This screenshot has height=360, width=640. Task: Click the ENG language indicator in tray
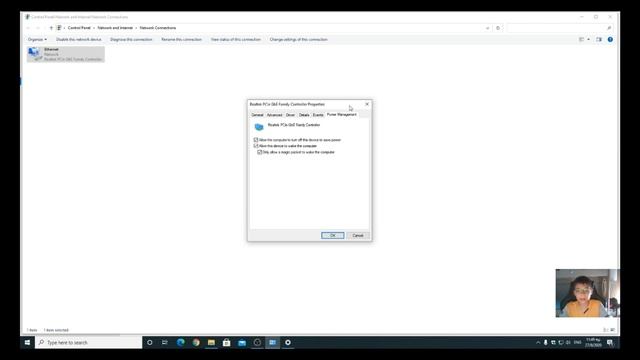click(x=578, y=342)
